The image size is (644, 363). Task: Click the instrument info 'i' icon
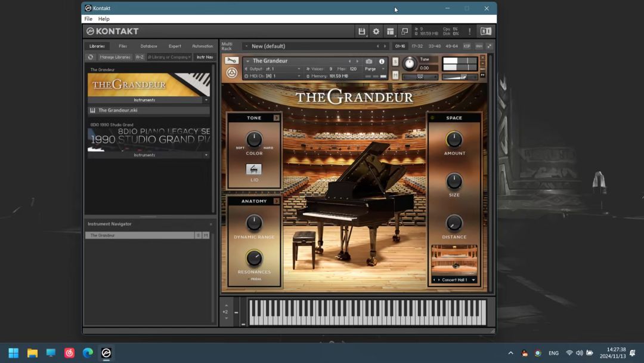point(382,61)
